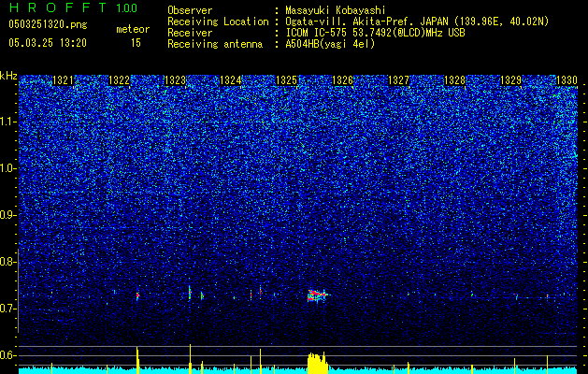Select the filename 0503251320.png
The width and height of the screenshot is (588, 374).
click(x=48, y=24)
